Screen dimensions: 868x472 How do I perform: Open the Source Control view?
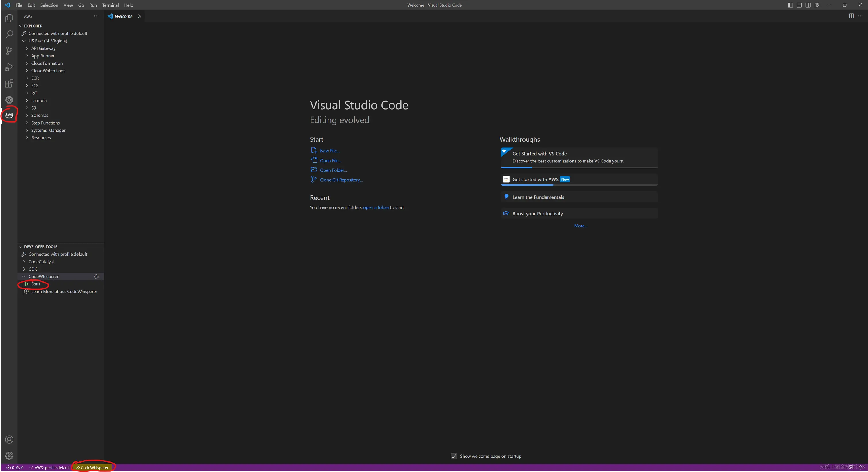click(x=9, y=51)
